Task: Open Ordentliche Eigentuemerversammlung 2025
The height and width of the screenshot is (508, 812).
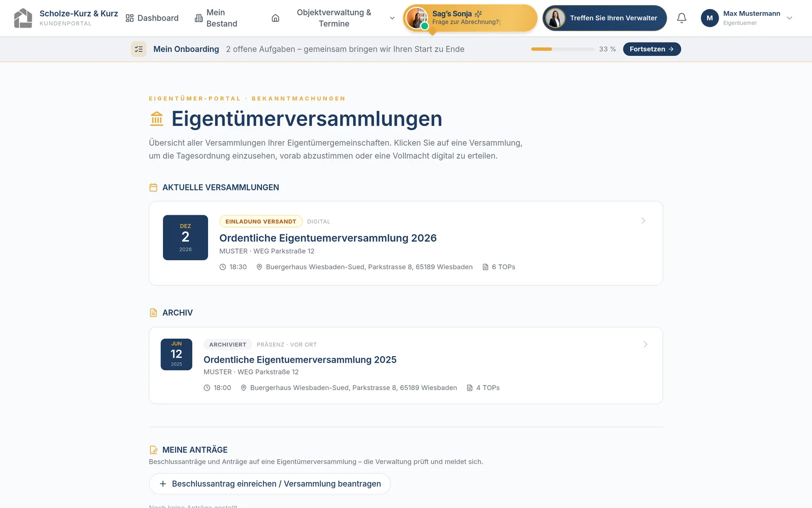Action: coord(300,360)
